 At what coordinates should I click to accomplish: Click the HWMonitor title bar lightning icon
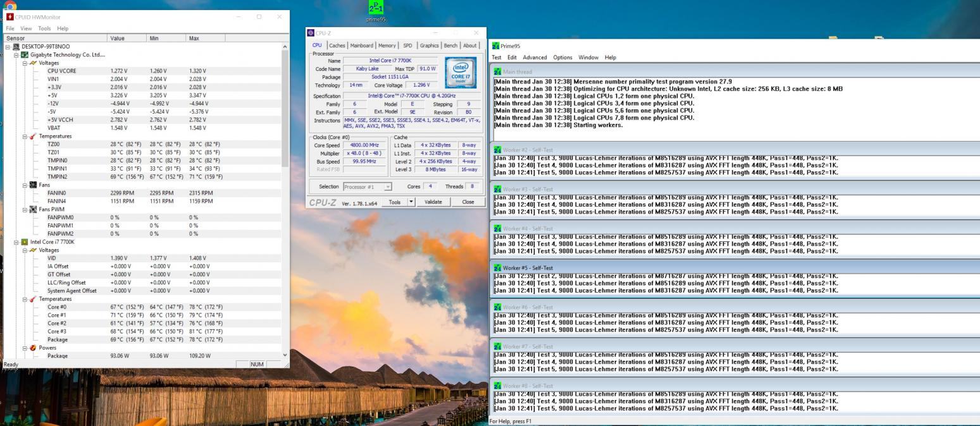pos(9,16)
